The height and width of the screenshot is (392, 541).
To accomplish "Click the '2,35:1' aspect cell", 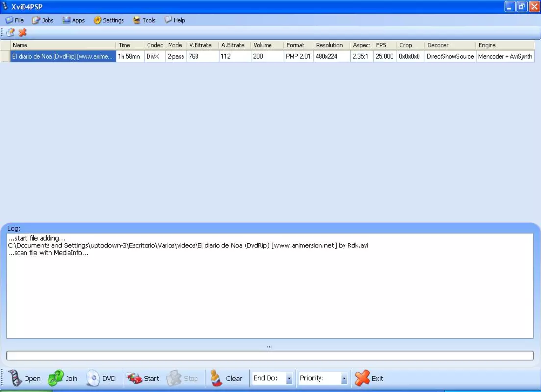I will tap(362, 56).
